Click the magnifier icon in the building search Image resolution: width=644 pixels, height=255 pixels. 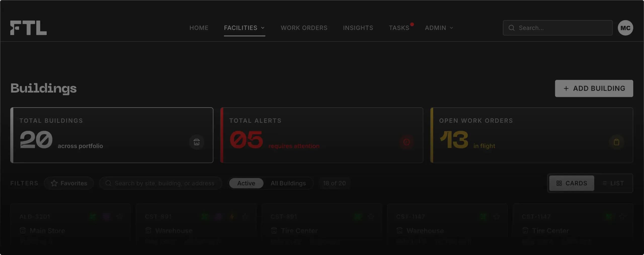coord(108,183)
